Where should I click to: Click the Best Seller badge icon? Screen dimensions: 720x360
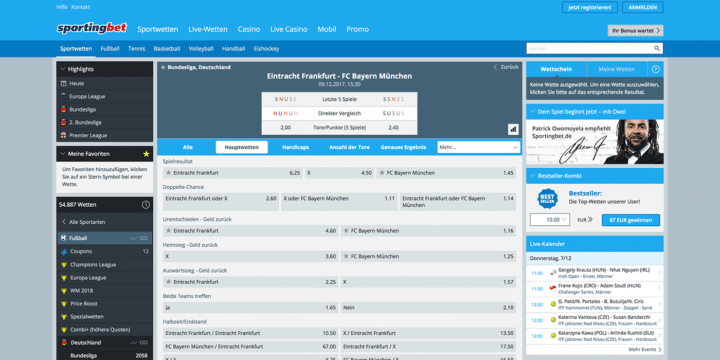coord(547,198)
